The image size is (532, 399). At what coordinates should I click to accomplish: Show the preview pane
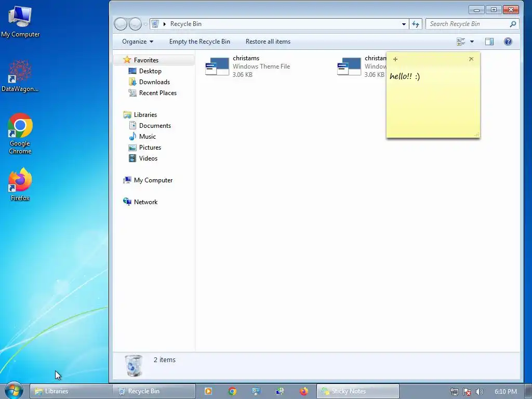(x=489, y=42)
